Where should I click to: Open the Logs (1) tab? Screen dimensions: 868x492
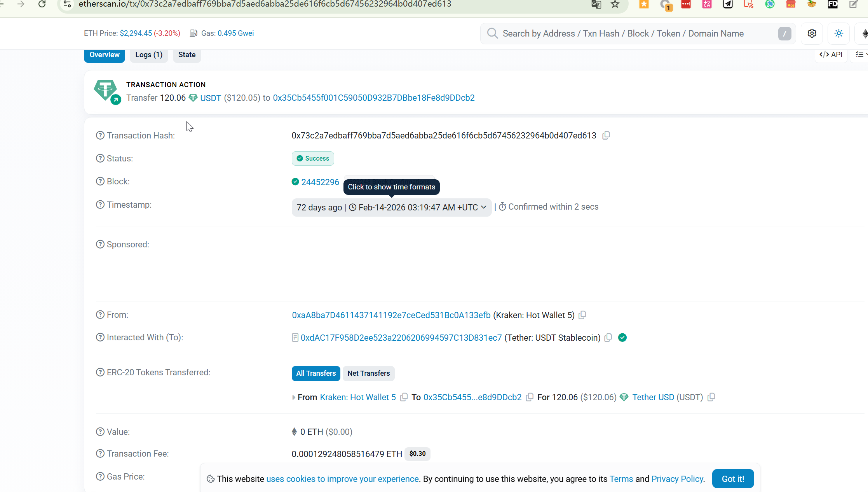[149, 55]
